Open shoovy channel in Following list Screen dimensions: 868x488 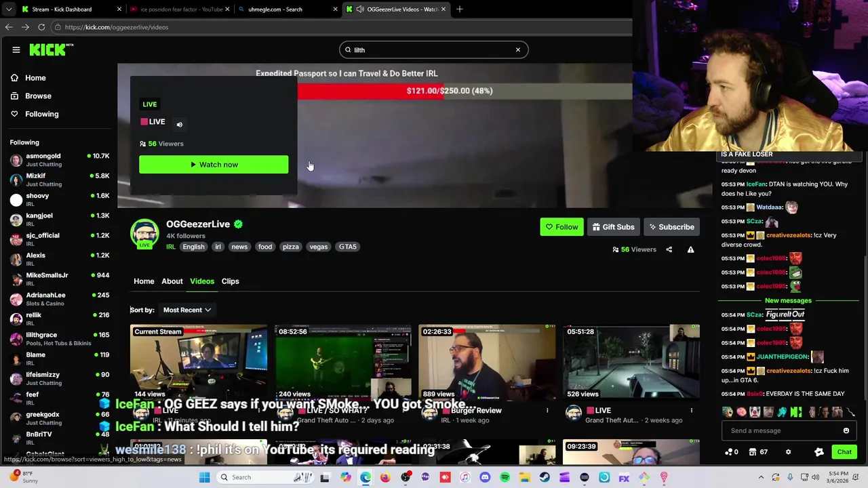(60, 199)
